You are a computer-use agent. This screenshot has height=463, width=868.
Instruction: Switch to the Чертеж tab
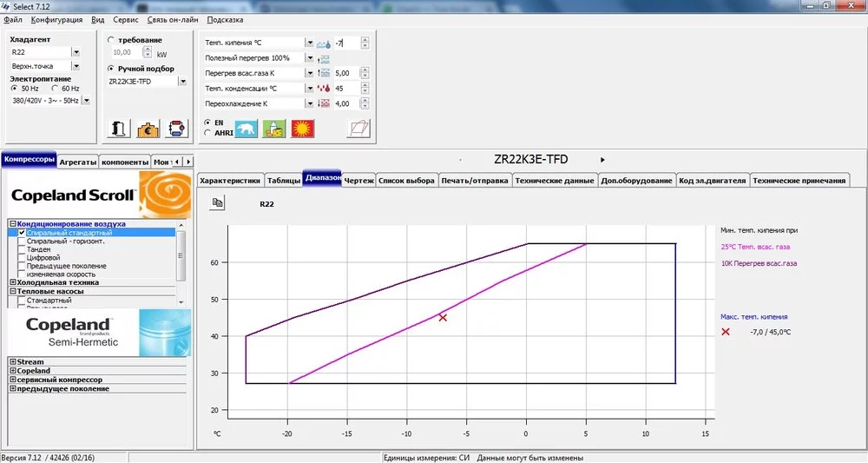tap(358, 181)
